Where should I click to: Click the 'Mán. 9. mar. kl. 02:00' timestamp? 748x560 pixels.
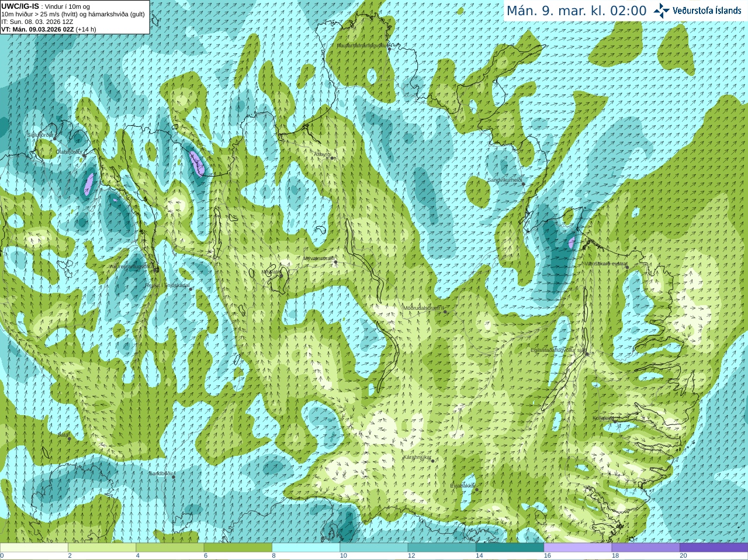pos(576,11)
